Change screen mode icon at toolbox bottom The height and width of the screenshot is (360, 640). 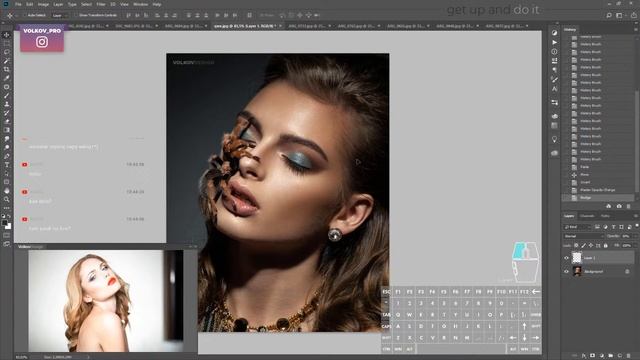pos(7,244)
